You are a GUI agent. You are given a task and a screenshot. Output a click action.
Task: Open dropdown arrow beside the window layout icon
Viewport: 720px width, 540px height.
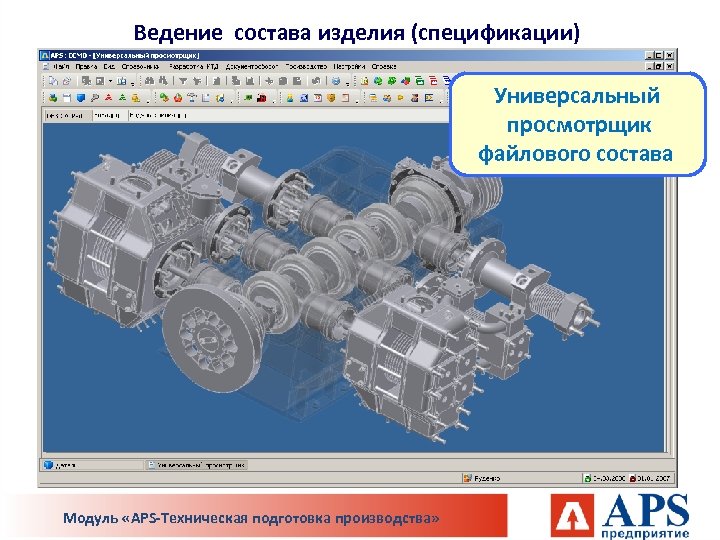tap(111, 81)
